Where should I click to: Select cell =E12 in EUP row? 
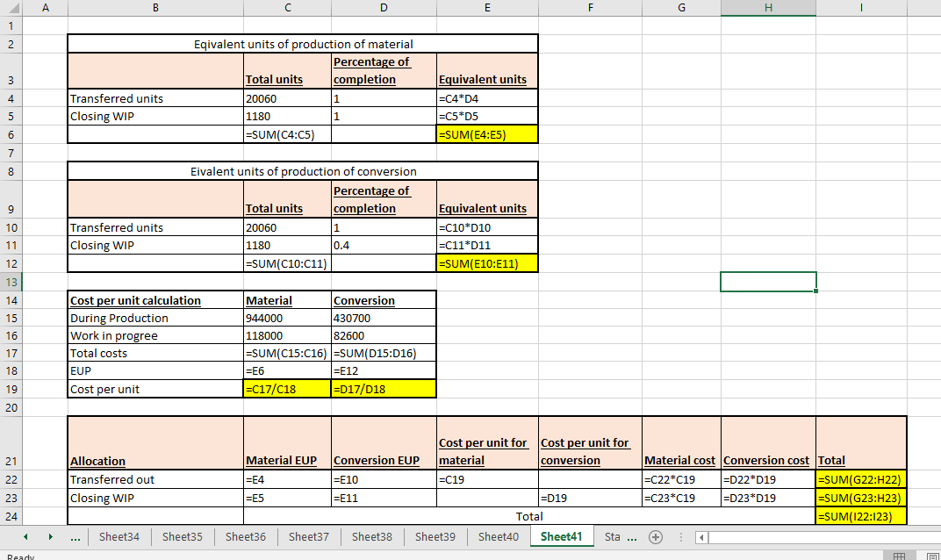[x=384, y=371]
